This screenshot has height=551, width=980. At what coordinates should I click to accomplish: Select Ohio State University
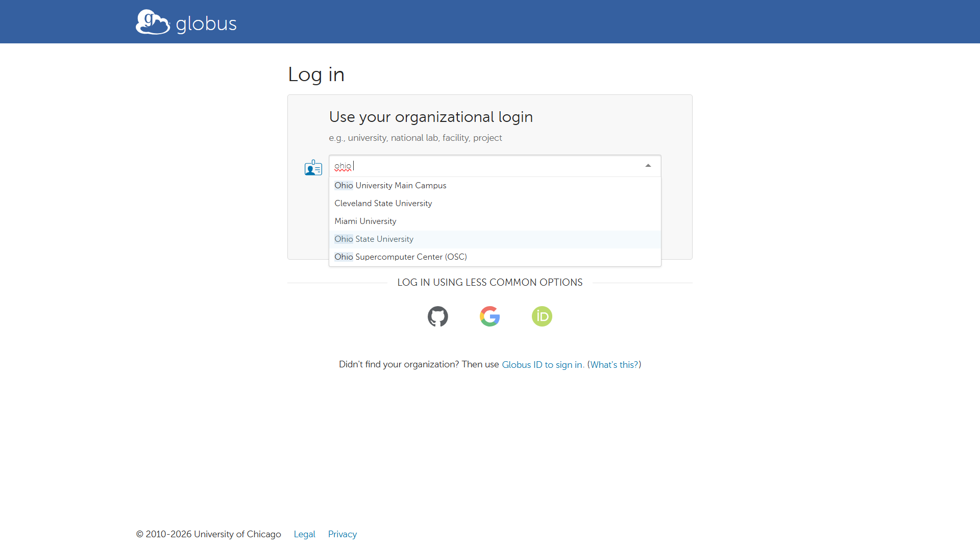point(495,239)
